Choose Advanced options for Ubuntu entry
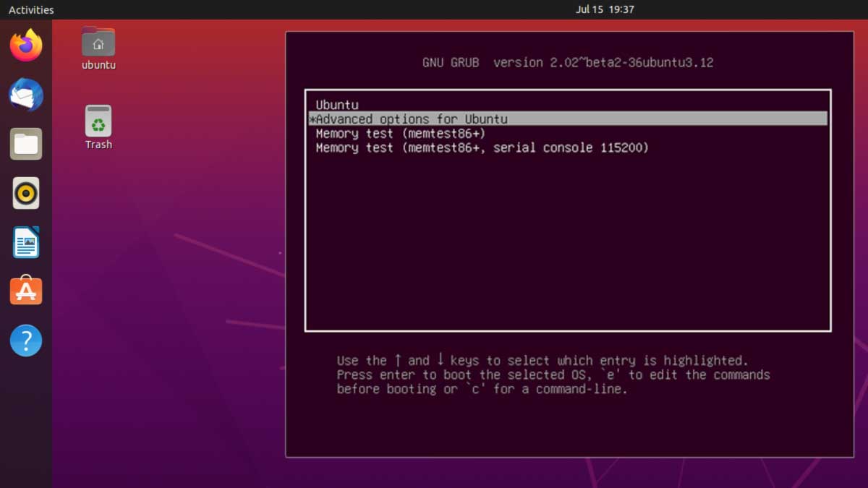Viewport: 868px width, 488px height. point(567,119)
